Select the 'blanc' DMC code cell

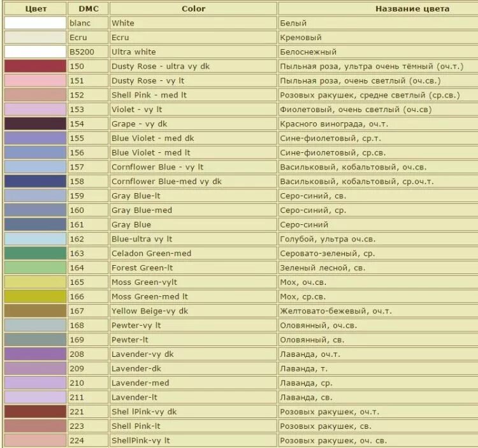[88, 23]
